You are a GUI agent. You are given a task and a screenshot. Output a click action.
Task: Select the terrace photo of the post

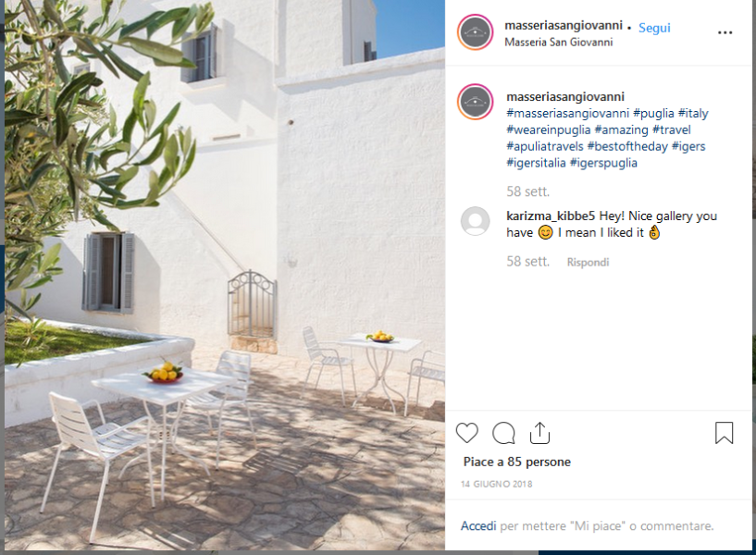(225, 275)
